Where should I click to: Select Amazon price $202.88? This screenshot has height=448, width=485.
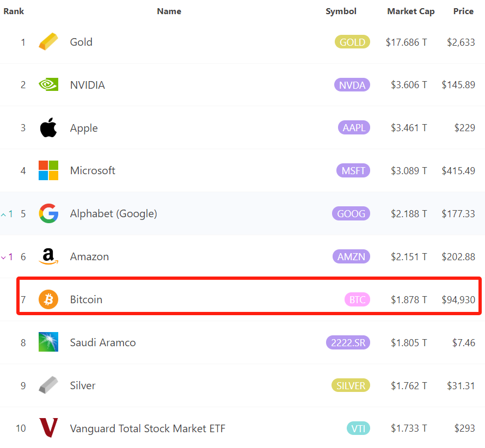tap(458, 257)
